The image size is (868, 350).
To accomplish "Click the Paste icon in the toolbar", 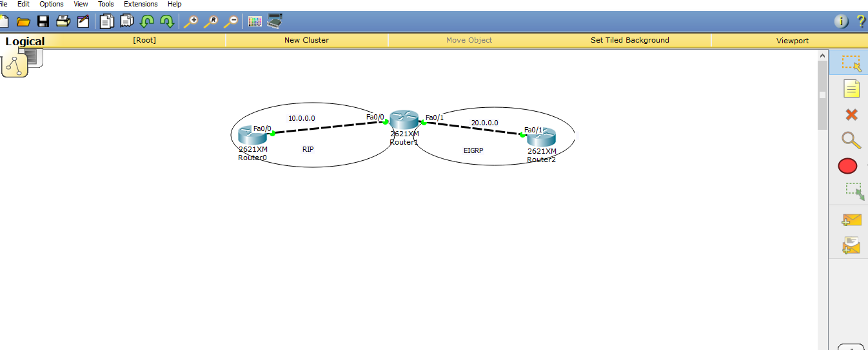I will 127,21.
